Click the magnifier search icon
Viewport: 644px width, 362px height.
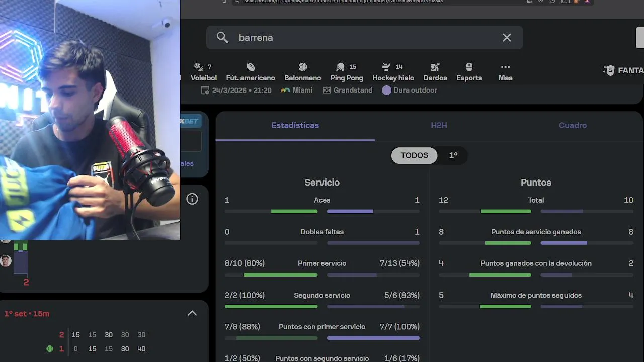click(x=222, y=38)
